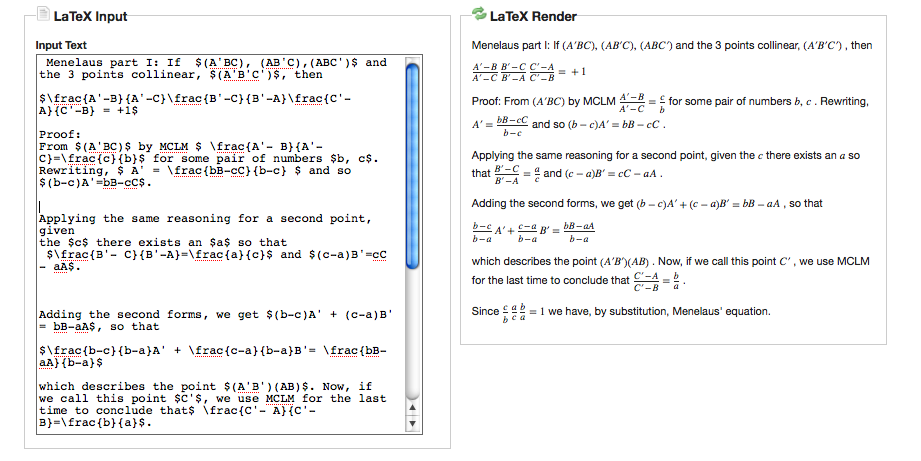Click the 'Proof:' line in the input text

coord(60,134)
